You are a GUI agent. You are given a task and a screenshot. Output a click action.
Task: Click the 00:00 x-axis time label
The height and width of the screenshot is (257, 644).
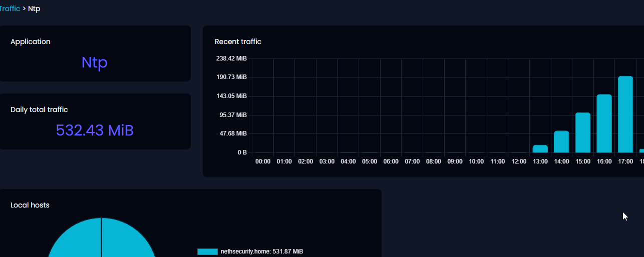coord(263,161)
